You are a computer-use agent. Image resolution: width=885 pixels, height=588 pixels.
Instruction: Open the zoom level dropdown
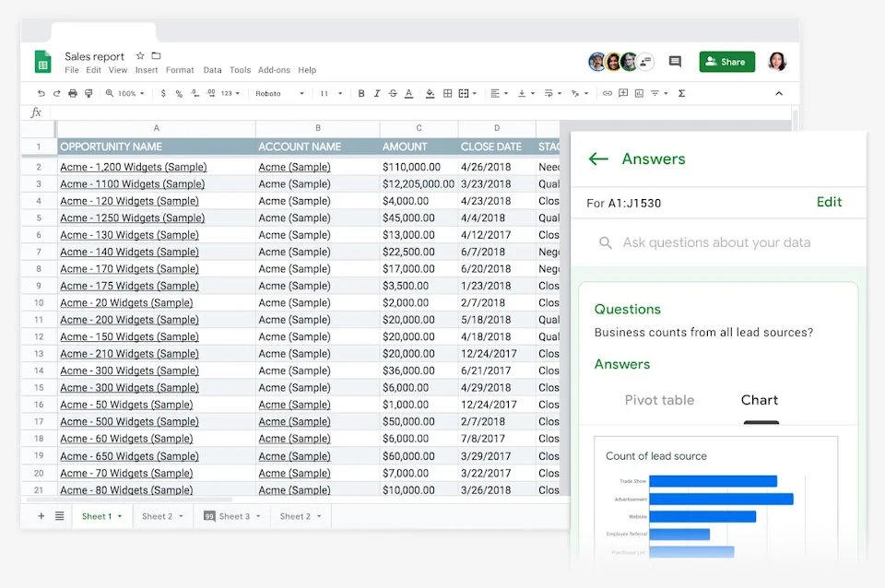point(127,93)
